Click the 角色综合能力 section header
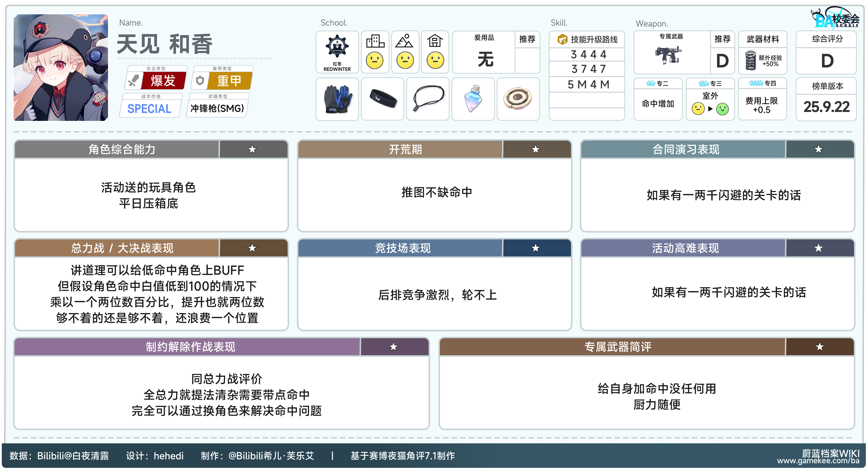 click(x=122, y=149)
